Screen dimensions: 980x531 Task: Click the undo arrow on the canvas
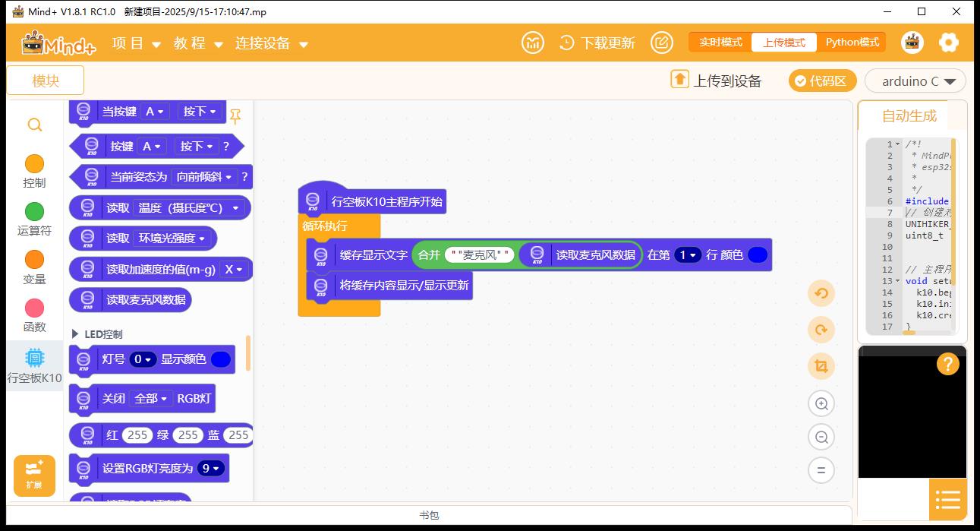821,293
